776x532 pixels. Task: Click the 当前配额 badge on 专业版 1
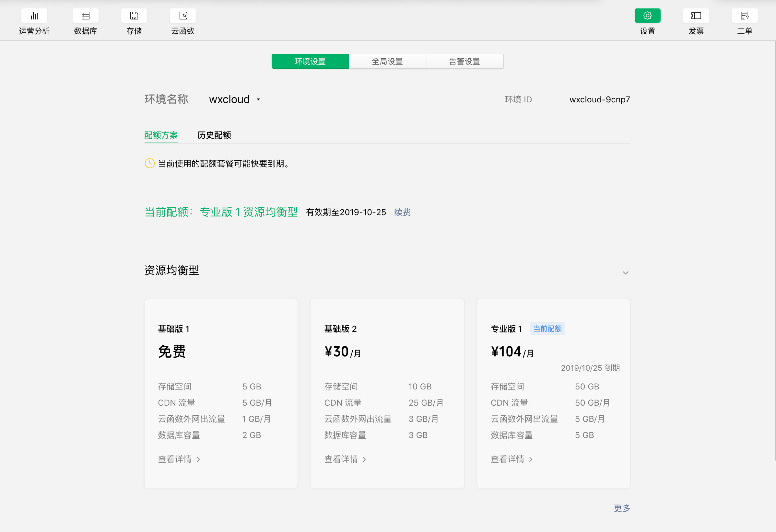[547, 329]
